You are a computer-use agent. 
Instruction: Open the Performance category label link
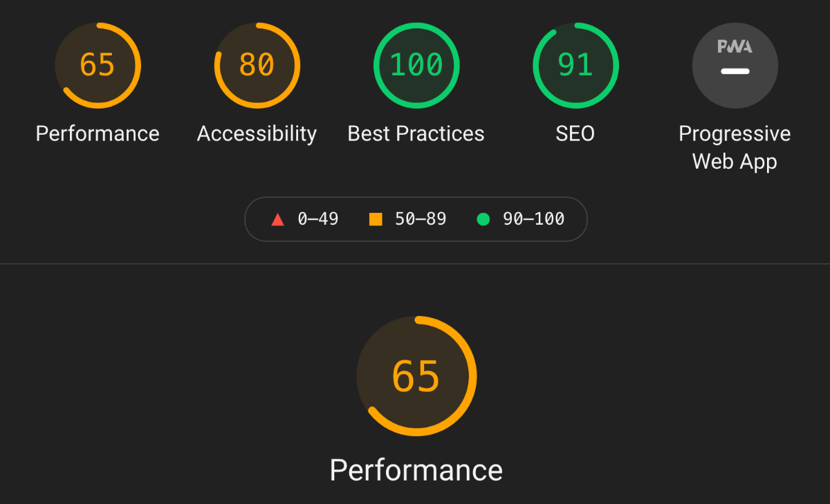(98, 133)
